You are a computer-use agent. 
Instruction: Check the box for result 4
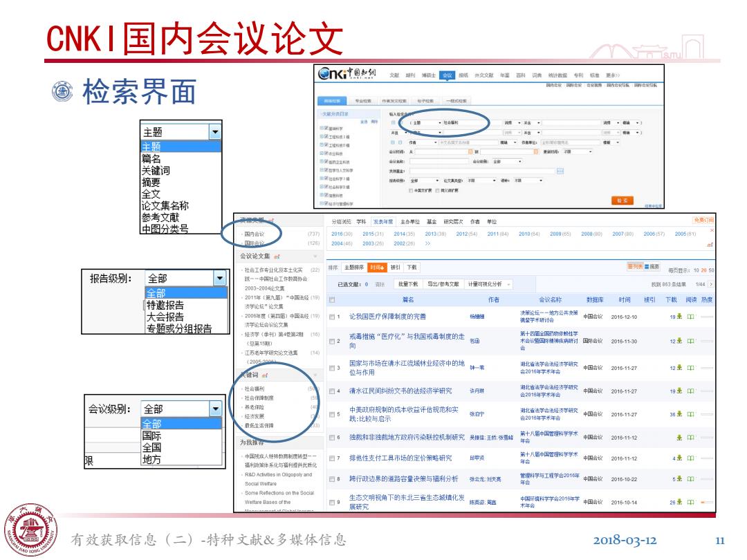coord(332,391)
